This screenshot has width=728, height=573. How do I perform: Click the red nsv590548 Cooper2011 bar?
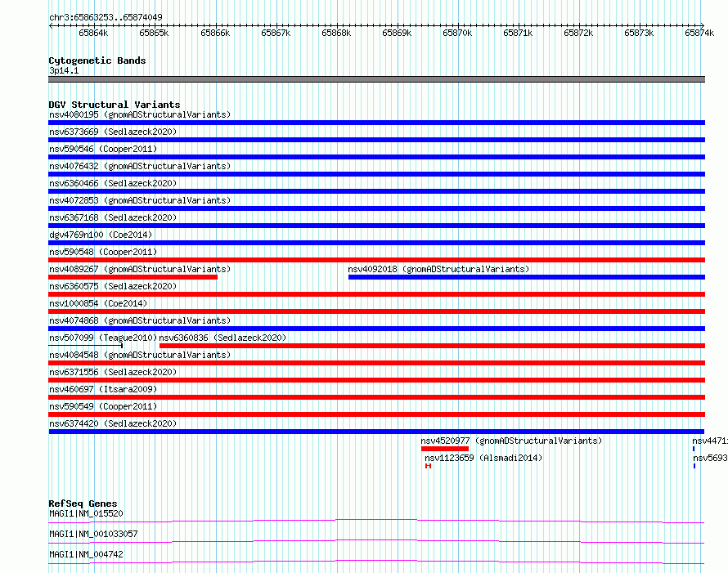(x=376, y=260)
